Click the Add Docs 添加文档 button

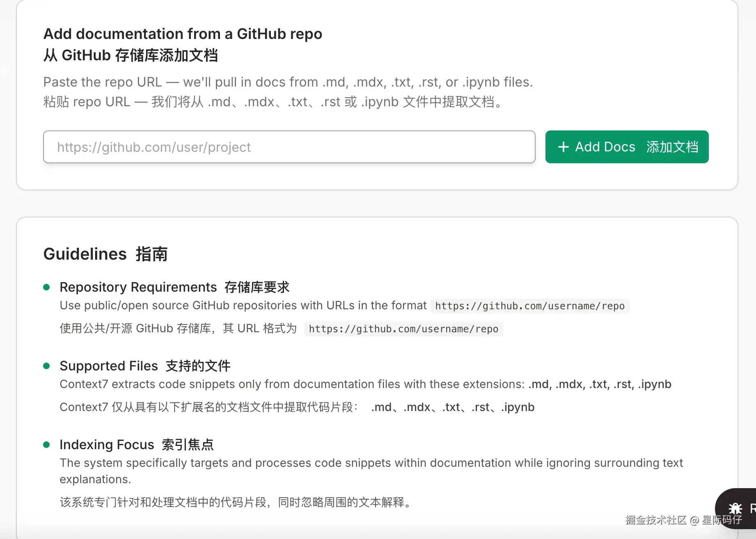[x=627, y=147]
